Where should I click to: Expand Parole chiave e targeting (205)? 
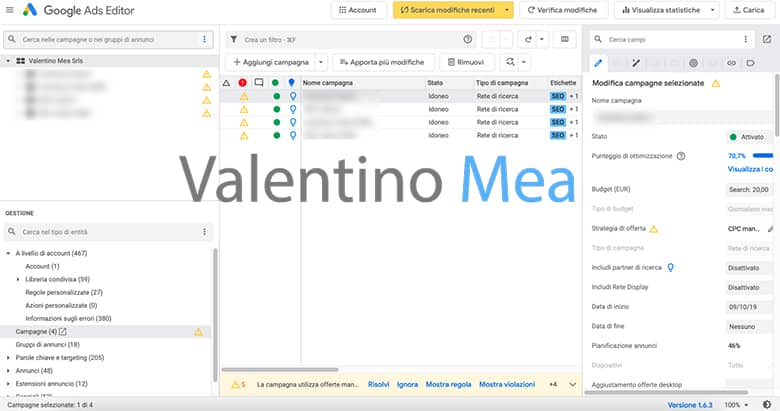pos(8,358)
